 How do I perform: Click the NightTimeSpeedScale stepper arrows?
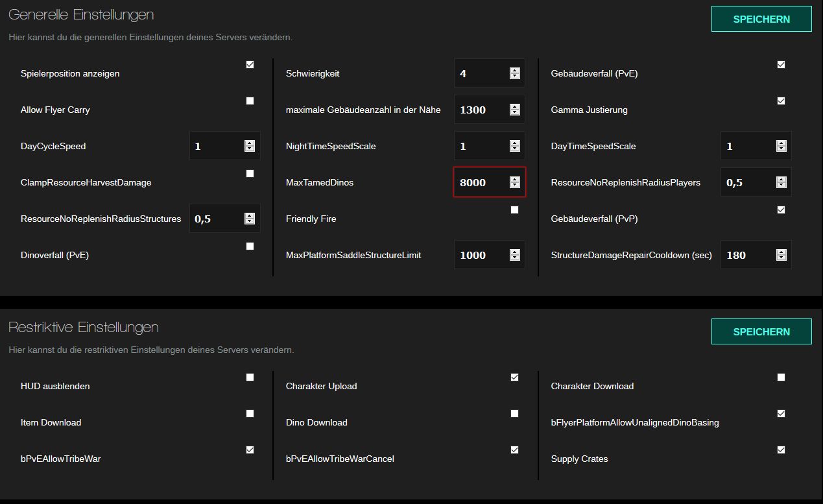coord(515,146)
